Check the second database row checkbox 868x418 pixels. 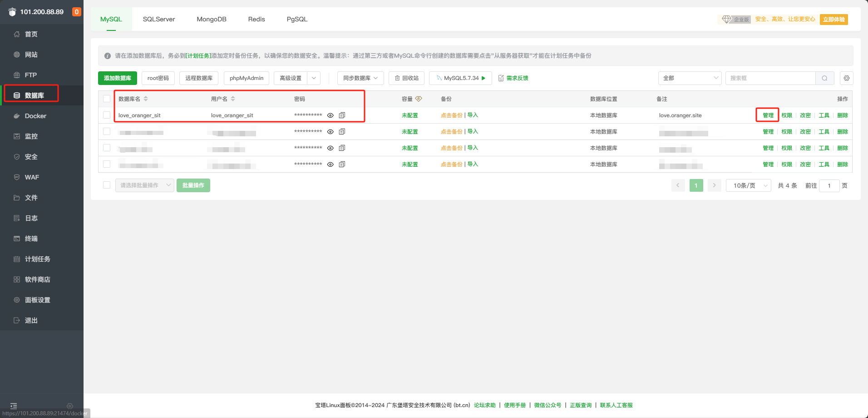(107, 131)
